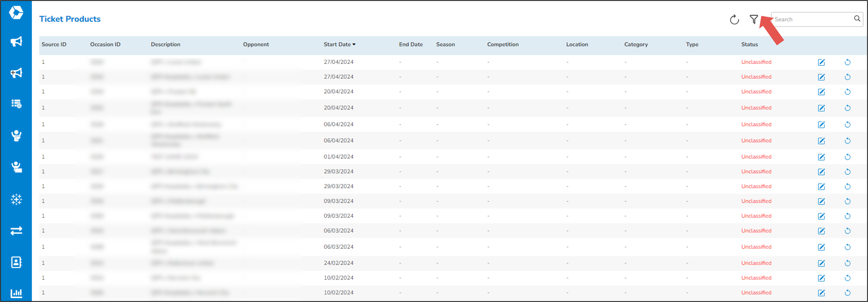Screen dimensions: 868x302
Task: Reset the 24/02/2024 ticket product row
Action: [x=848, y=263]
